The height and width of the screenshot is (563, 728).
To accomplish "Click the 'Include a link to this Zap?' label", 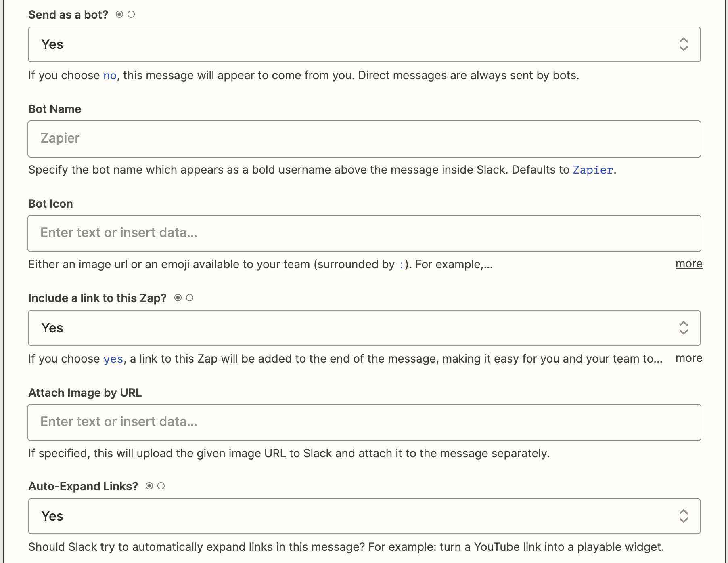I will tap(97, 298).
